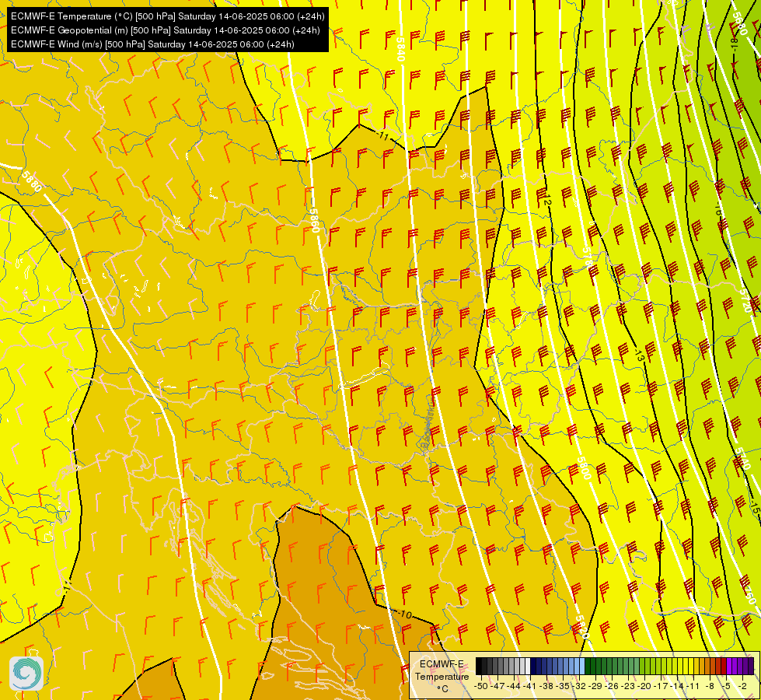Pick the red swatch just before -5
The height and width of the screenshot is (700, 761).
(x=724, y=666)
